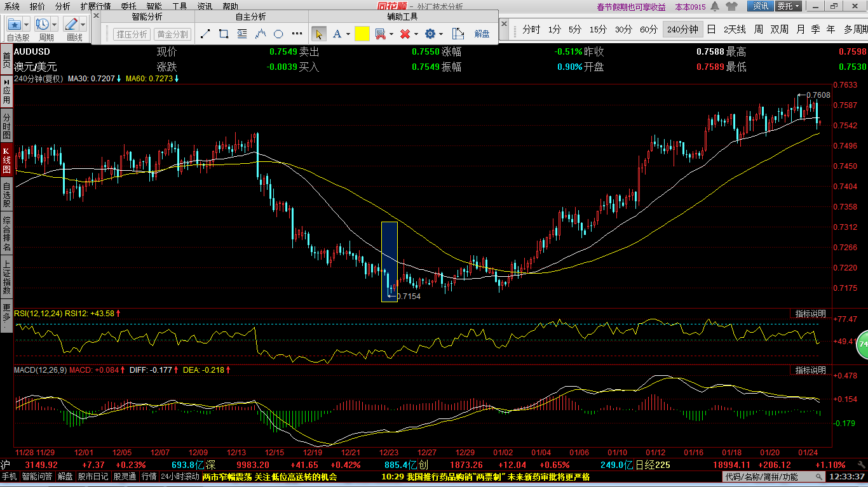Switch chart to 分时 view

coord(531,29)
